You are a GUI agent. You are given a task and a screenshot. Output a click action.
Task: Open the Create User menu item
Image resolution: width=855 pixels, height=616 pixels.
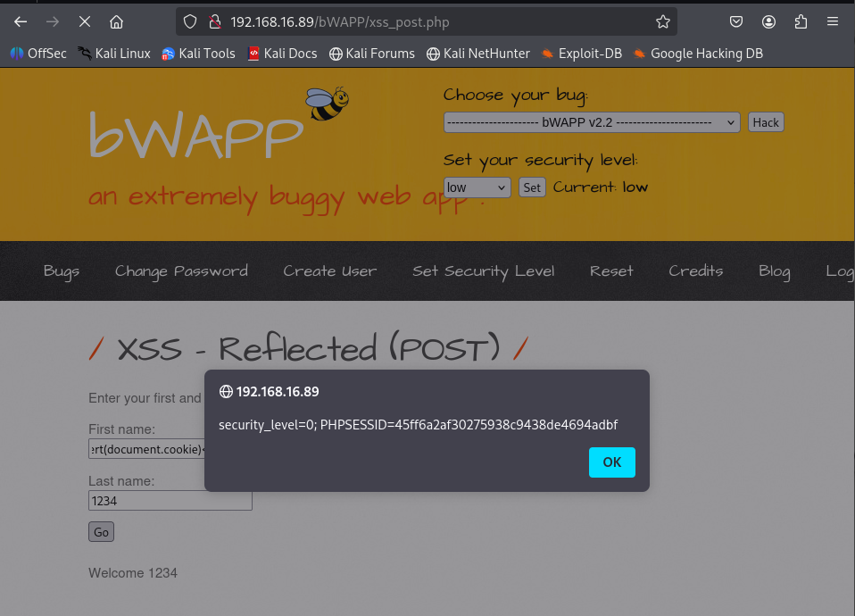click(330, 271)
